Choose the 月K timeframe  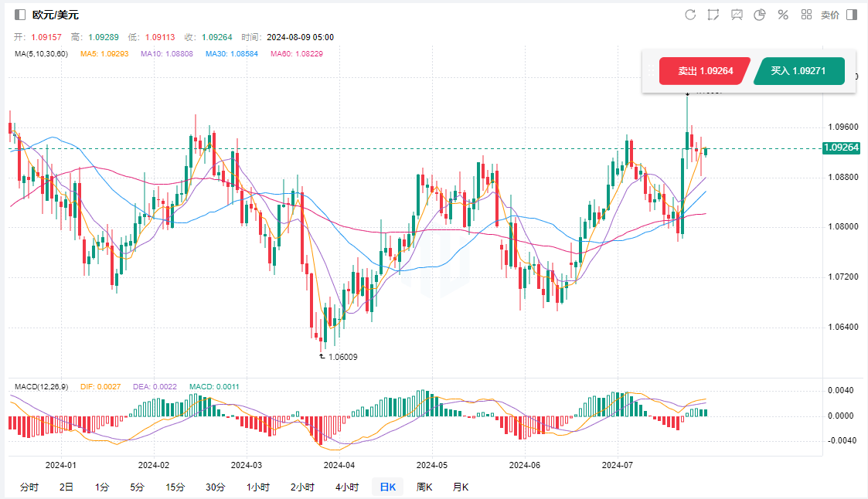[461, 487]
